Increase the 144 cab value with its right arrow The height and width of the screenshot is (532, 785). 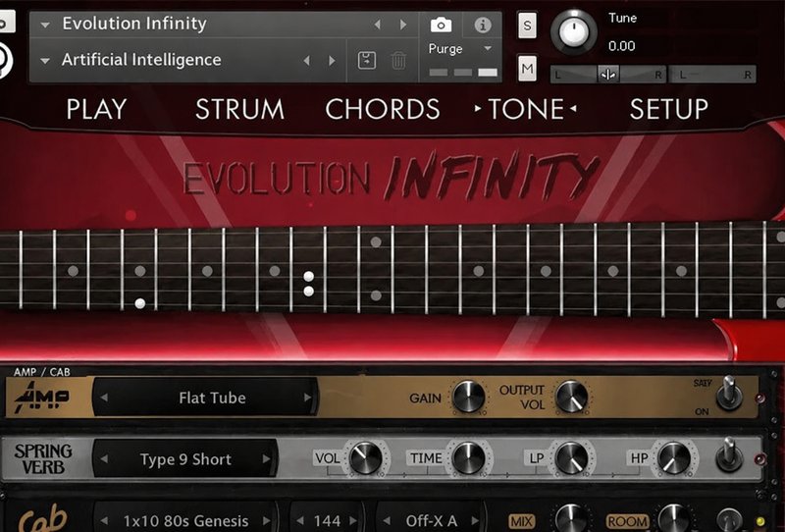pyautogui.click(x=353, y=521)
